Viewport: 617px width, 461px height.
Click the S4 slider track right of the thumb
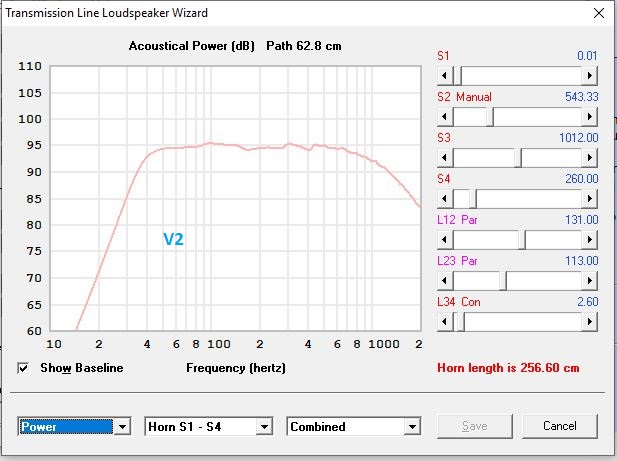pos(529,199)
